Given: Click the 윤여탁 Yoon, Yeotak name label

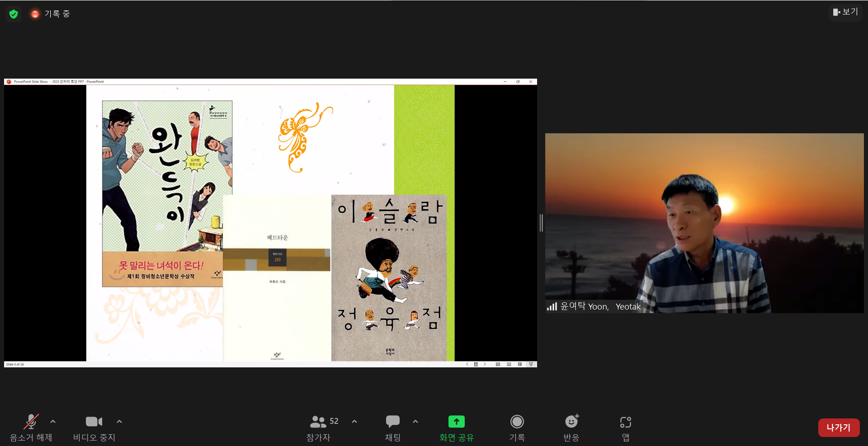Looking at the screenshot, I should click(600, 306).
